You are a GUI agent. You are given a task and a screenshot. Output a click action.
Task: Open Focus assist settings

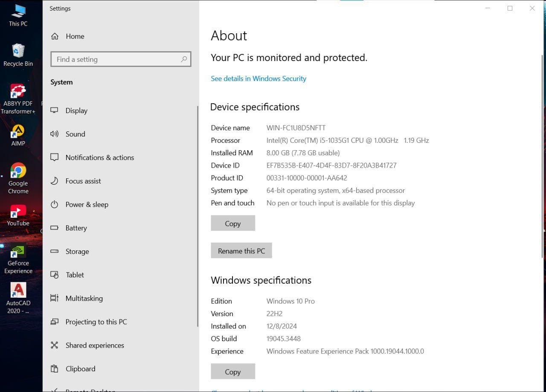coord(120,181)
